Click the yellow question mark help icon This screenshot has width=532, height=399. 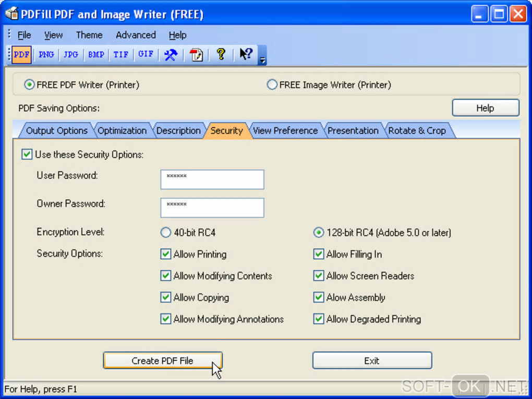[221, 54]
